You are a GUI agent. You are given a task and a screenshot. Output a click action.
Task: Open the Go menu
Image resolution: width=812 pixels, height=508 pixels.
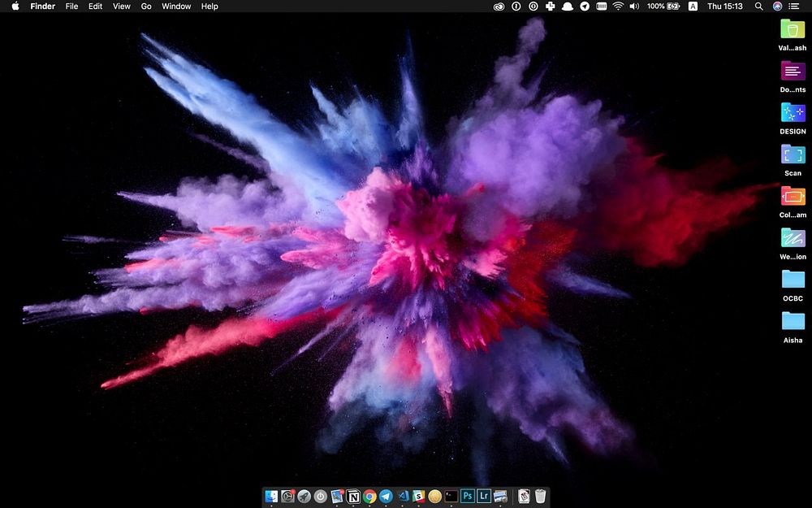146,7
